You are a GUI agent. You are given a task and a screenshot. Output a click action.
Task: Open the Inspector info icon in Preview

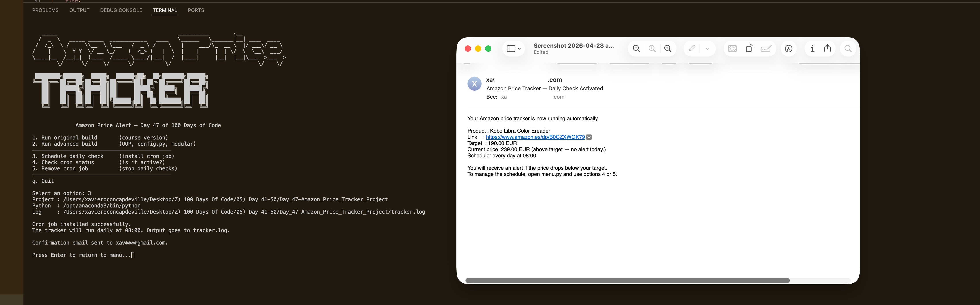(812, 49)
